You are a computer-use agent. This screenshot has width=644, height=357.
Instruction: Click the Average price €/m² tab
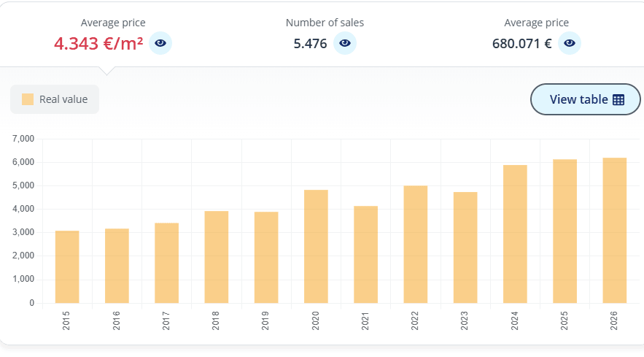tap(113, 35)
